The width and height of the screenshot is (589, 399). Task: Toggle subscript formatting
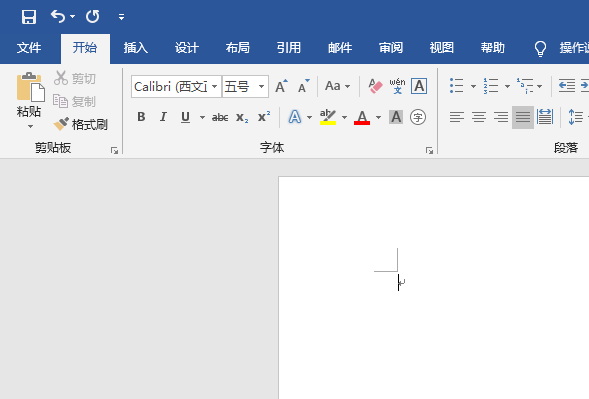242,117
